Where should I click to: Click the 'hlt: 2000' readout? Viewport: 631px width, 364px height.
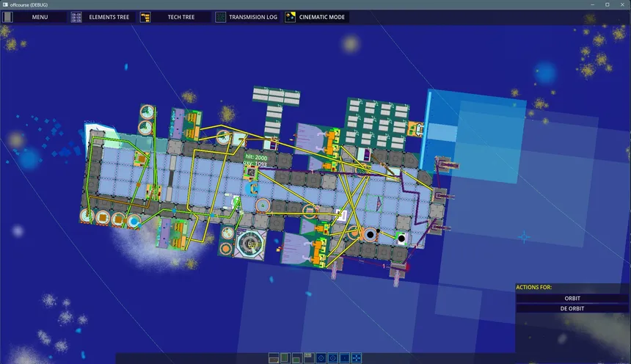[256, 158]
